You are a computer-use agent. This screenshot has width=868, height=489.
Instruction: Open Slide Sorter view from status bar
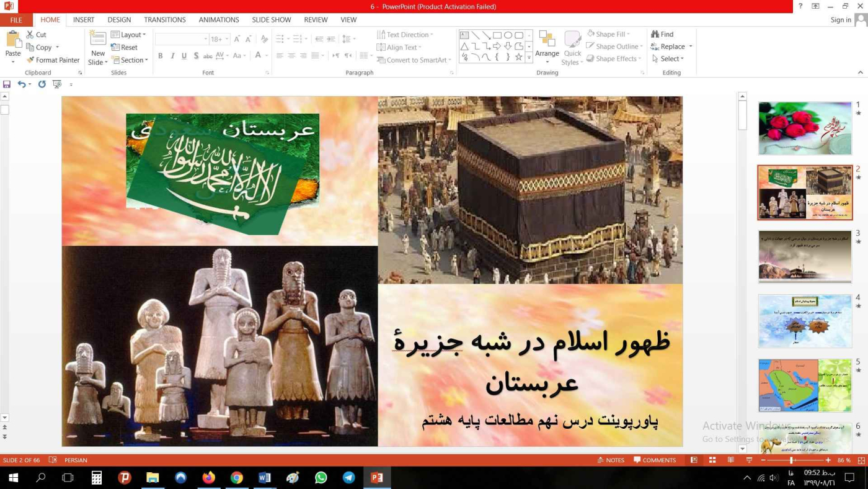tap(712, 460)
